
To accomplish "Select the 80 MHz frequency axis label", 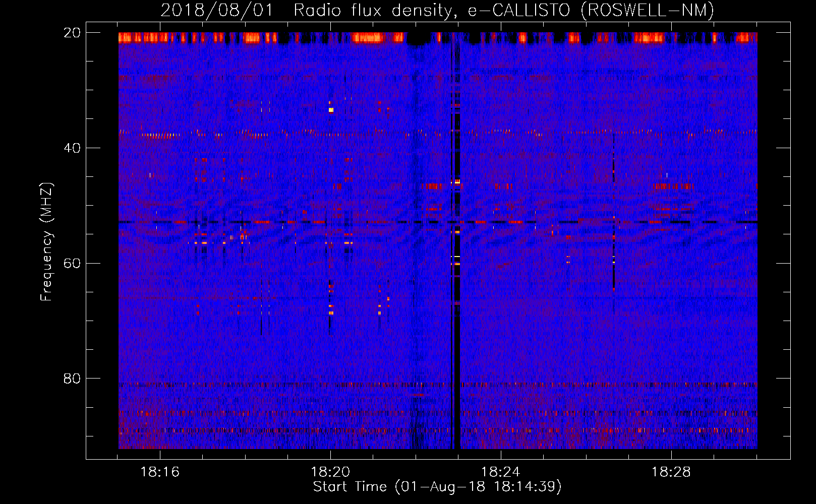I will click(72, 379).
